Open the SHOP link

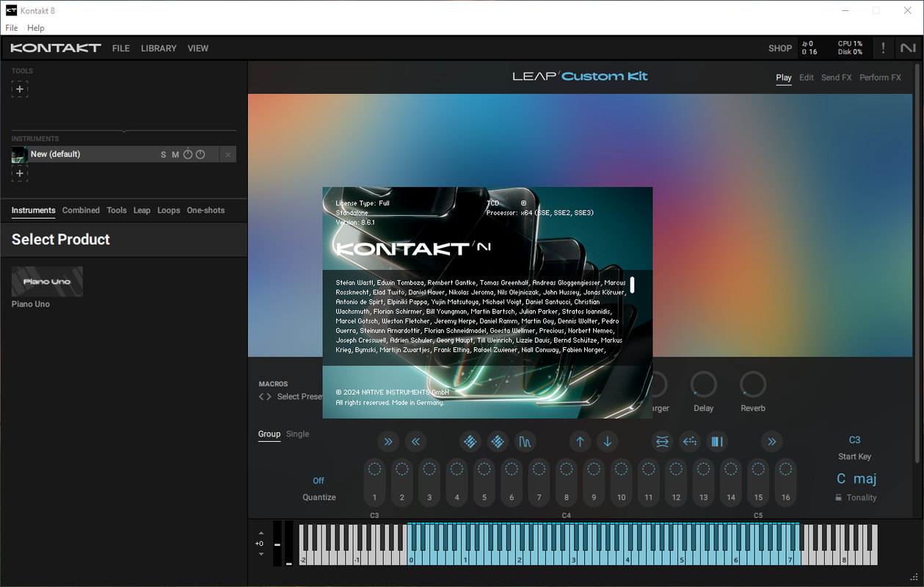click(x=780, y=48)
